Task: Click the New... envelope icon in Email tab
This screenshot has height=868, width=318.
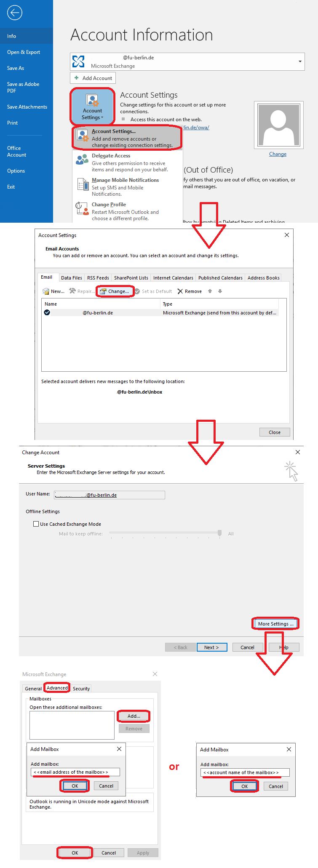Action: pyautogui.click(x=46, y=291)
